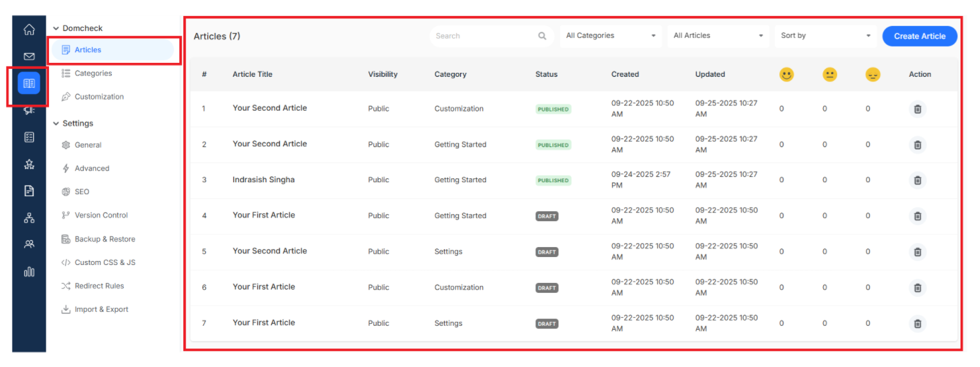
Task: Select the knowledge base book icon
Action: click(29, 83)
